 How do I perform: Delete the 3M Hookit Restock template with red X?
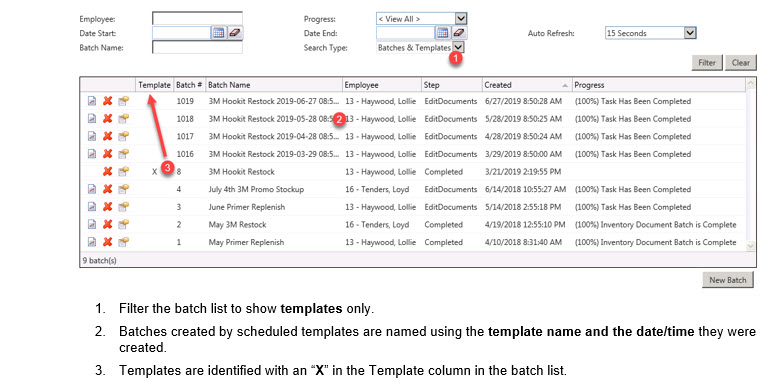[x=107, y=172]
